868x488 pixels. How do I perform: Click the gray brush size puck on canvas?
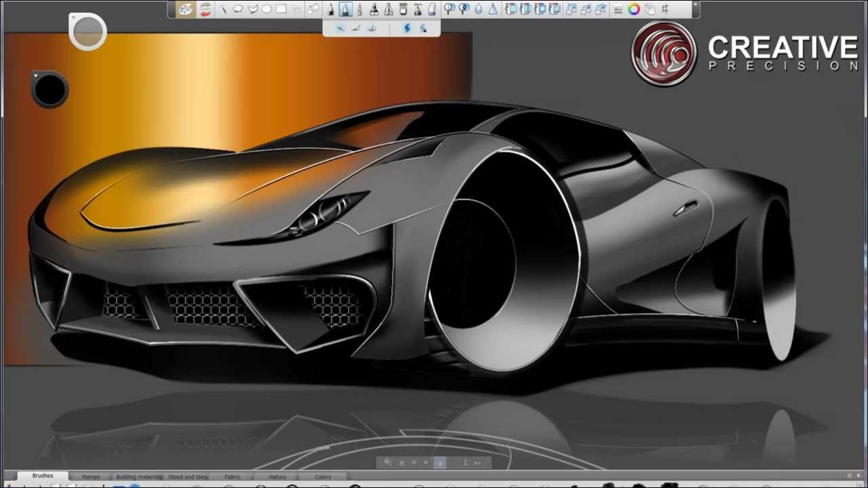click(88, 31)
